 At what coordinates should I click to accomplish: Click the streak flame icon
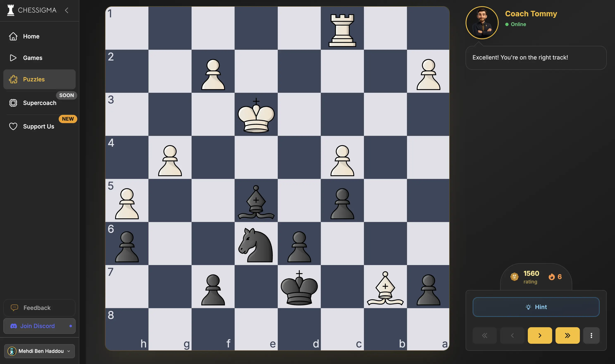pos(552,277)
